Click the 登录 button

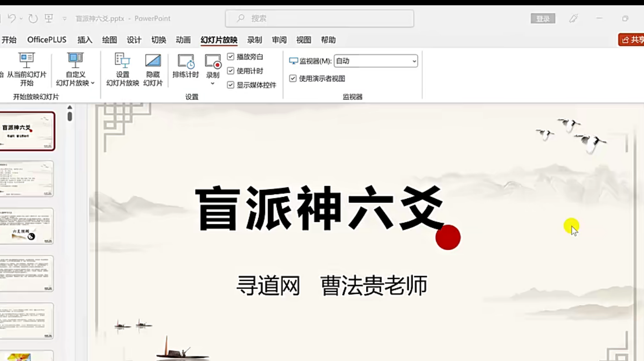point(542,18)
